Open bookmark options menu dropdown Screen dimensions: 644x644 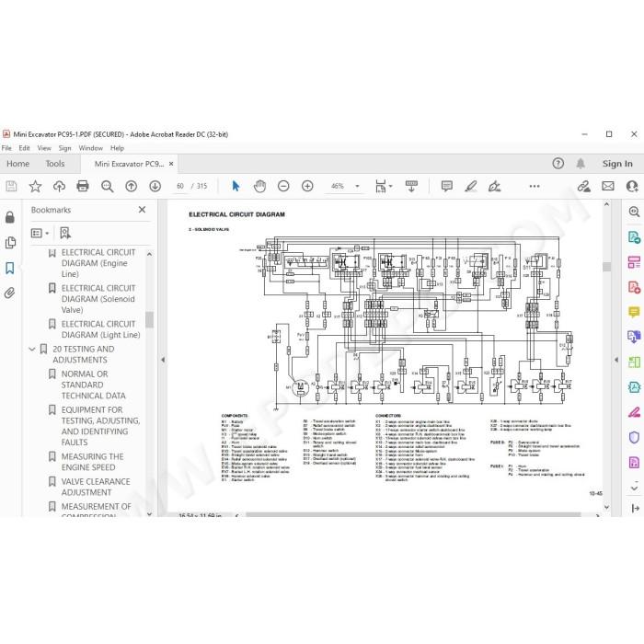pos(40,234)
